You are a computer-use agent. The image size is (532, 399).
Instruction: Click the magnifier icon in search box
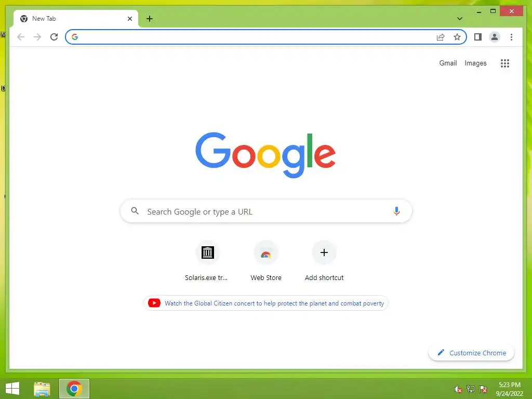click(x=135, y=211)
